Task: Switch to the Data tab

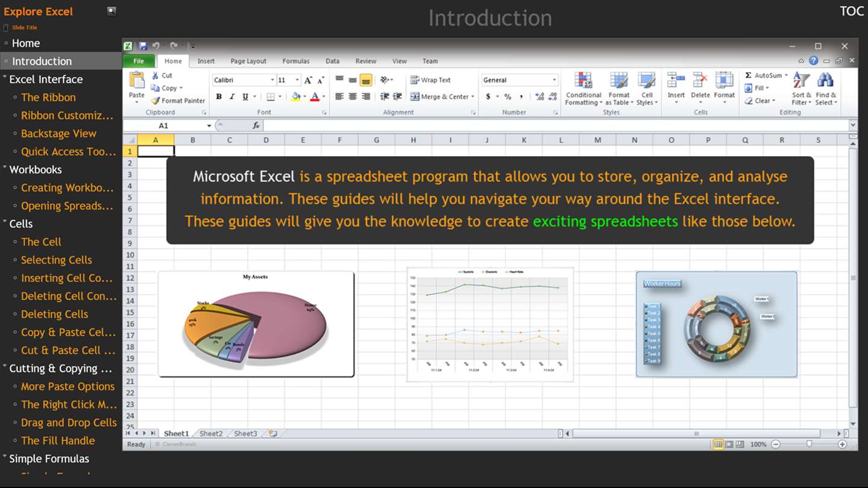Action: pyautogui.click(x=332, y=61)
